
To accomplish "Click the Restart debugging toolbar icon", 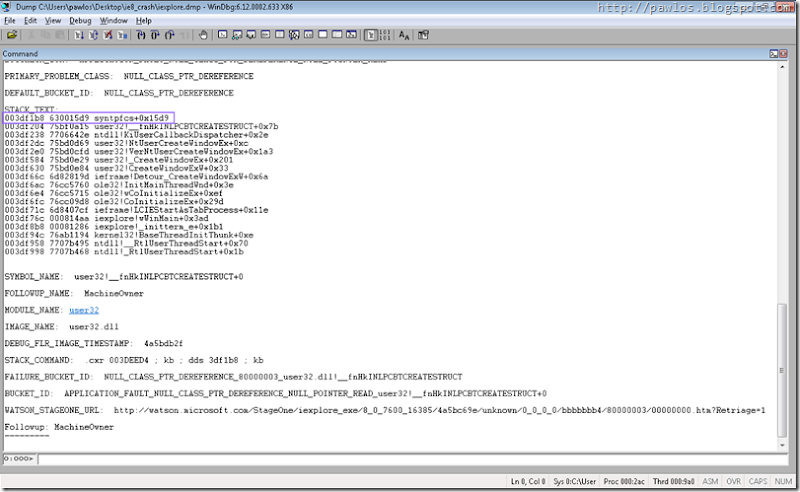I will point(93,35).
